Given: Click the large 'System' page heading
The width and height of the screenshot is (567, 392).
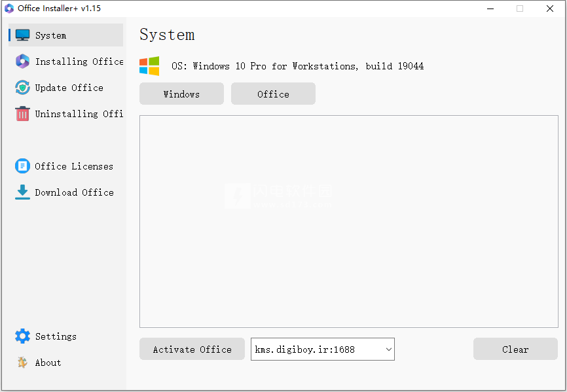Looking at the screenshot, I should tap(167, 35).
